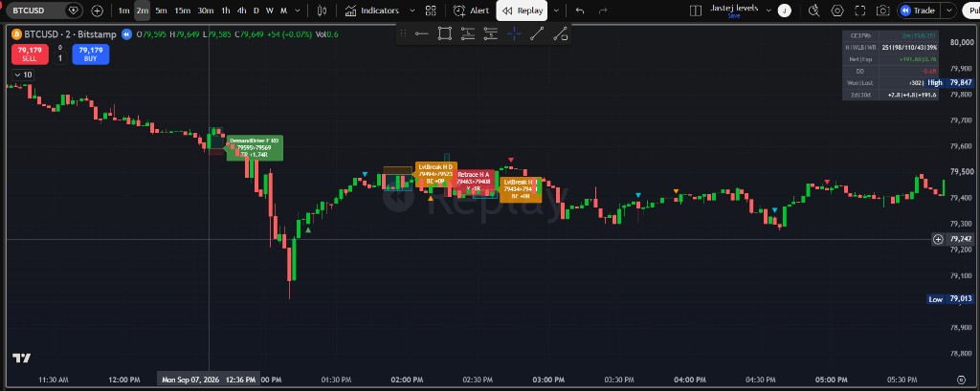This screenshot has width=980, height=391.
Task: Expand the dropdown arrow beside Trade
Action: [950, 11]
